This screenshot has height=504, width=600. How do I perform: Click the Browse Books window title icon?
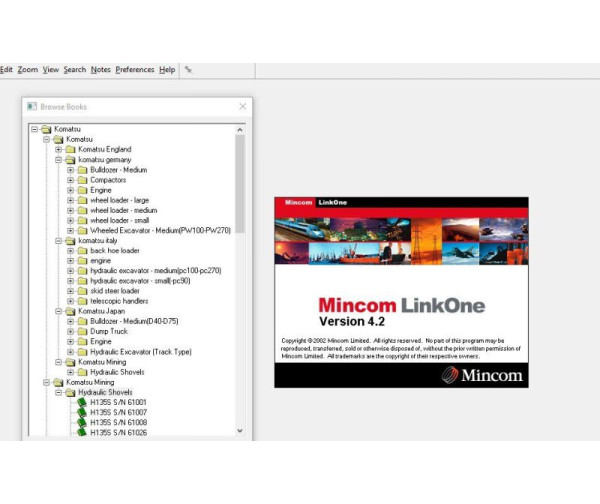(32, 107)
